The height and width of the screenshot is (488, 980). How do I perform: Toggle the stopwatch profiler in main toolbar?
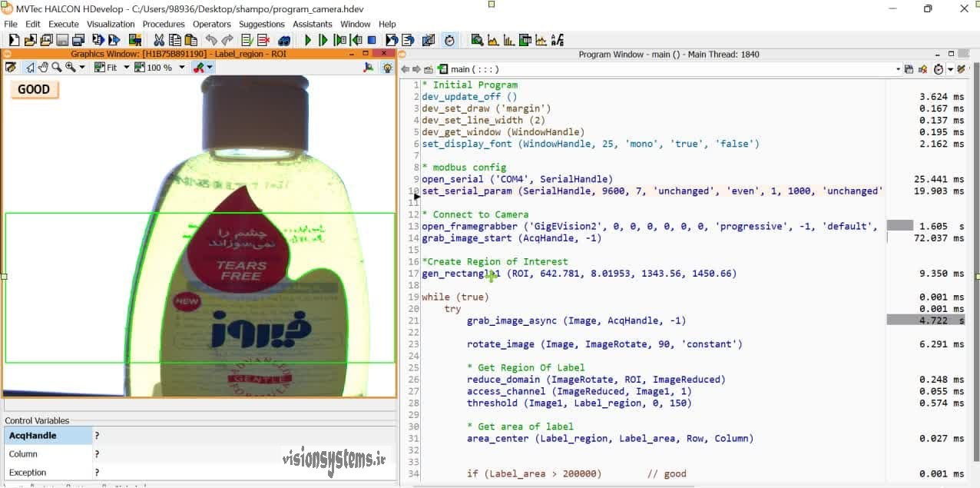pyautogui.click(x=449, y=40)
